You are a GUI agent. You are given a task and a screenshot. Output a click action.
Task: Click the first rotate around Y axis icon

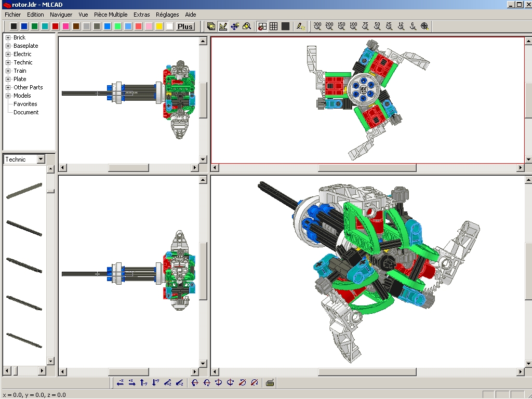[219, 383]
